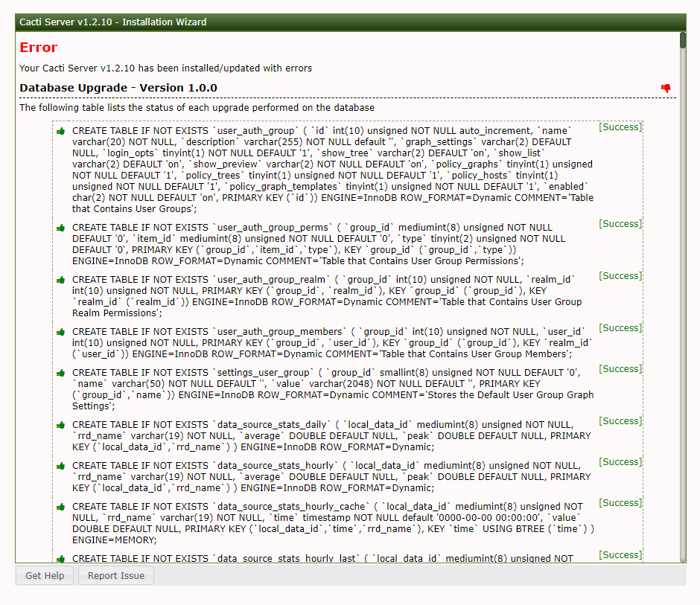The width and height of the screenshot is (700, 605).
Task: Click the 'installed/updated with errors' message
Action: (165, 68)
